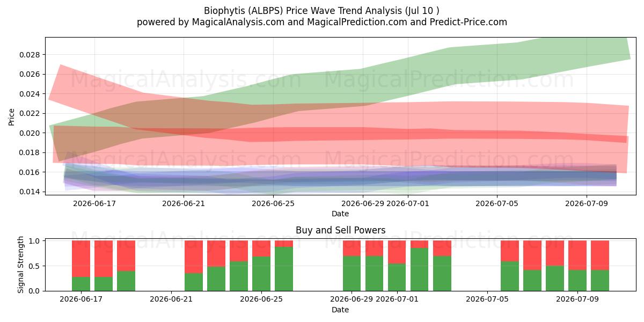This screenshot has width=644, height=322.
Task: Click the 'Date' label below the price chart
Action: (340, 214)
